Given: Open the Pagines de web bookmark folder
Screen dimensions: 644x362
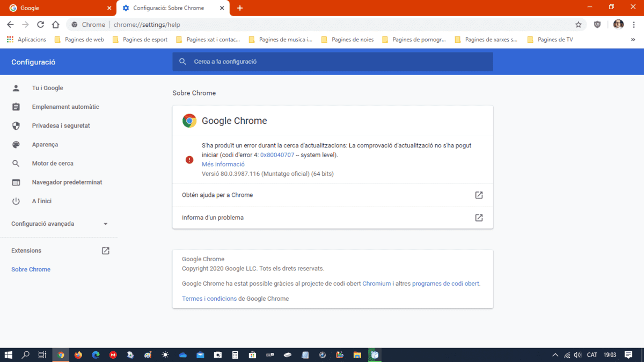Looking at the screenshot, I should point(79,39).
